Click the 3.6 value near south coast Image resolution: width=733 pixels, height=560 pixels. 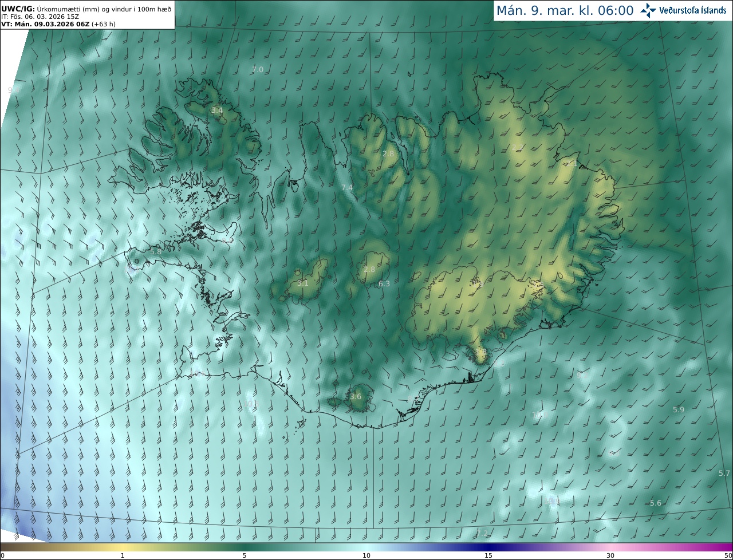(x=356, y=396)
